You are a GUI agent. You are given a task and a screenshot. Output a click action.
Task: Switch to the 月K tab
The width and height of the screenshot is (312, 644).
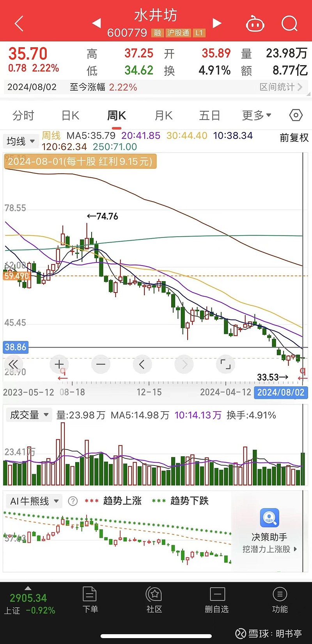click(x=164, y=115)
